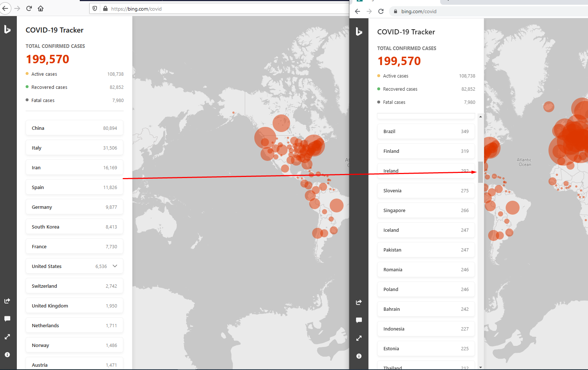The width and height of the screenshot is (588, 370).
Task: Click the country list scrollbar up arrow in Chrome
Action: tap(480, 117)
